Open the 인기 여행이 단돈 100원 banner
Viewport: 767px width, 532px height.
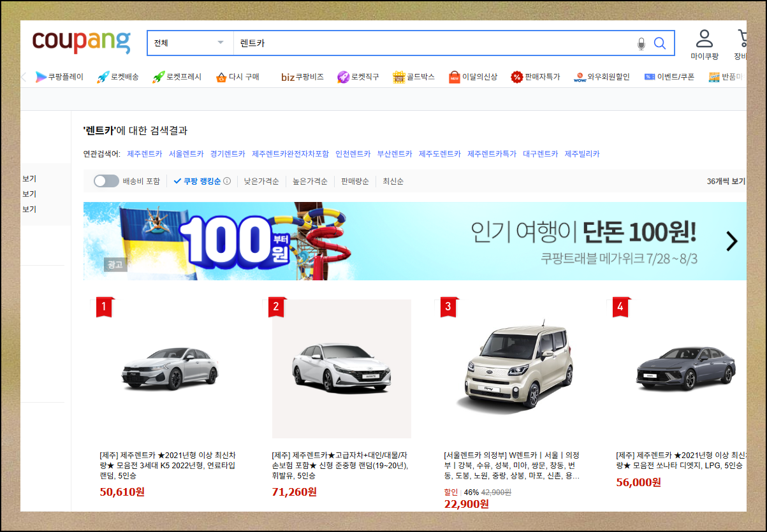click(x=414, y=241)
